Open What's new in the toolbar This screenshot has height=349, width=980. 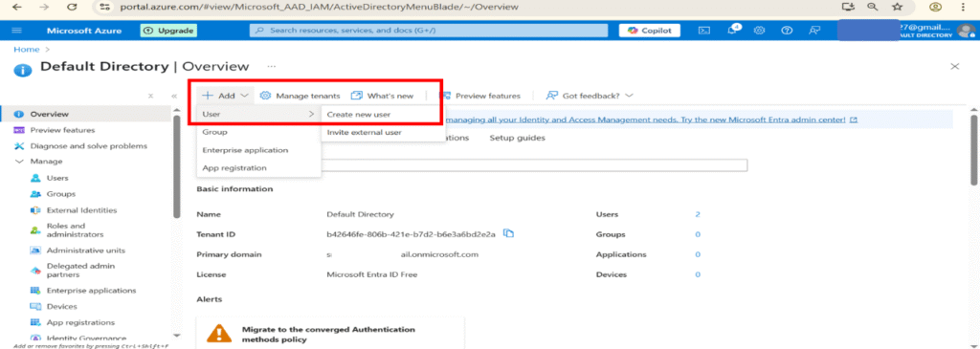tap(382, 96)
